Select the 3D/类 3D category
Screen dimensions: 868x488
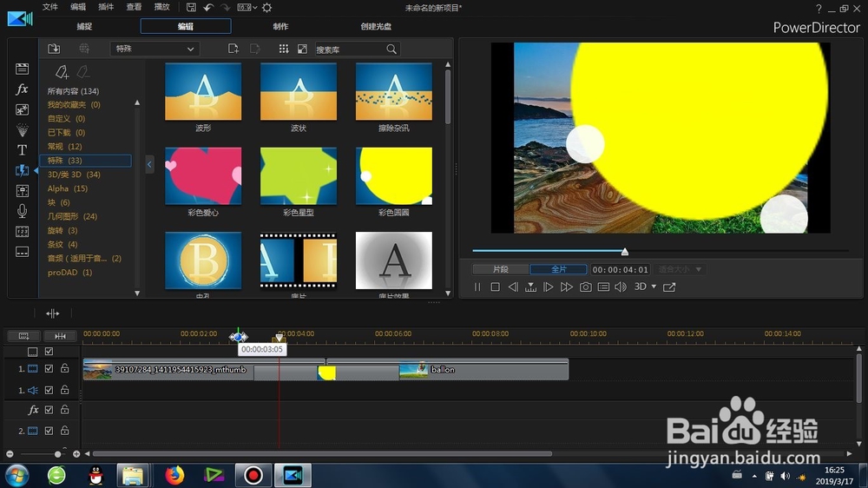click(x=74, y=175)
